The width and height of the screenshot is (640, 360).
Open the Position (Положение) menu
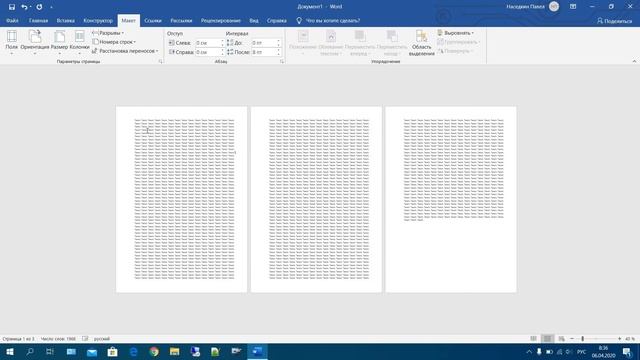(302, 42)
